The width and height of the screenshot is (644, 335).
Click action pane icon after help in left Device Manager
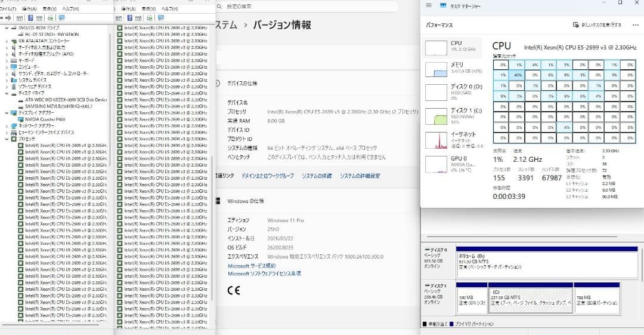pyautogui.click(x=39, y=18)
